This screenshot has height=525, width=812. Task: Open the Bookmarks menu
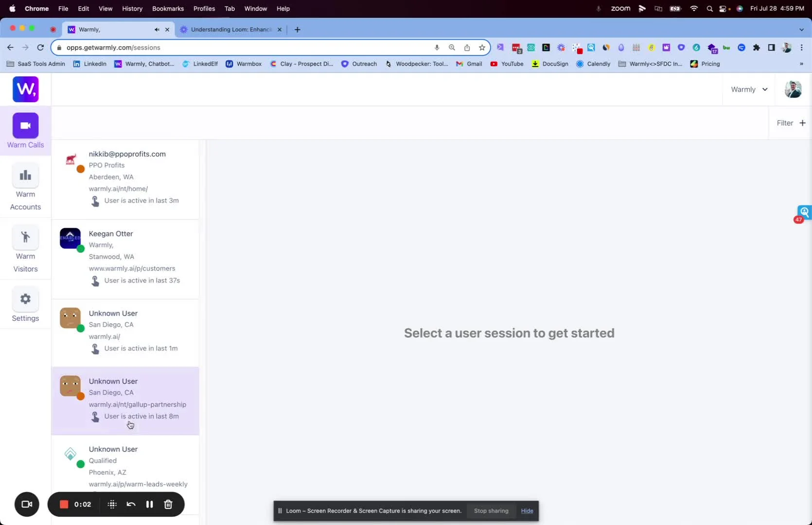point(168,8)
